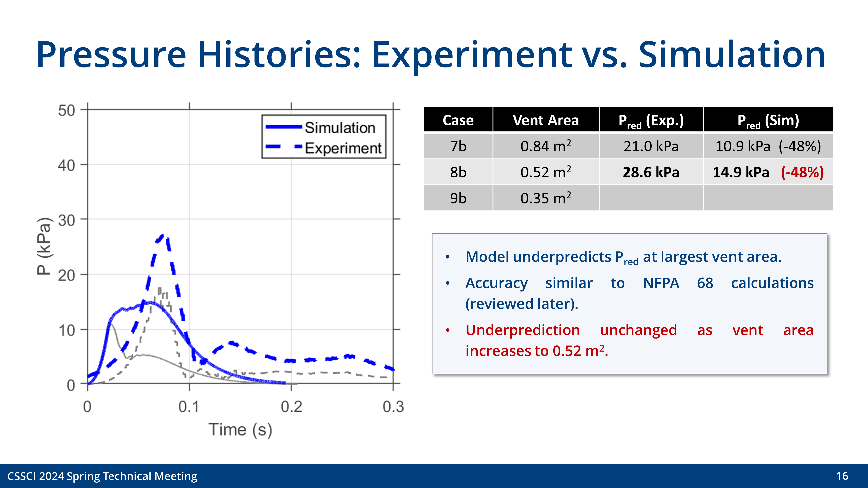Click the red '(-48%)' value in row 8b
The image size is (868, 488).
click(802, 172)
